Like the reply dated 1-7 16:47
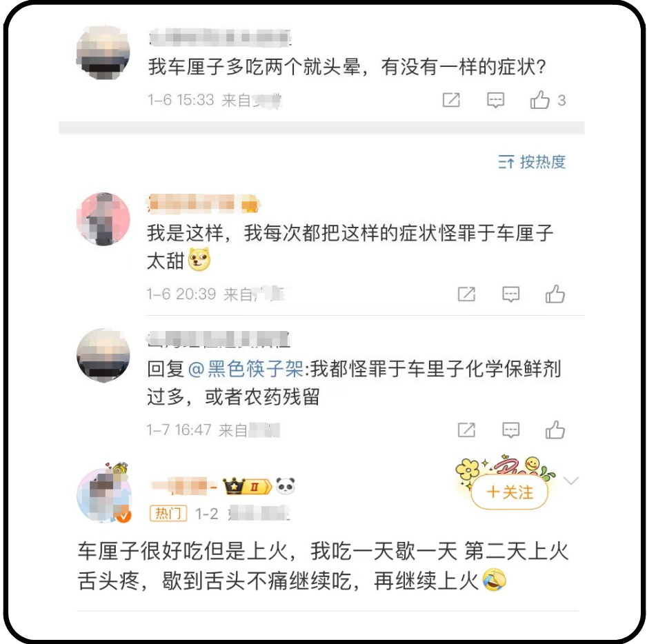 tap(555, 430)
